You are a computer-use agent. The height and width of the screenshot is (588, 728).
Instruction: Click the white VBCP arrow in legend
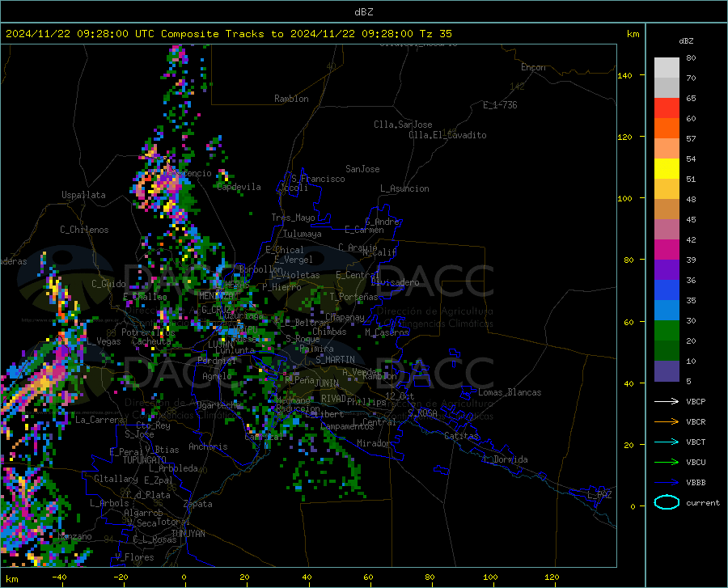pyautogui.click(x=667, y=401)
